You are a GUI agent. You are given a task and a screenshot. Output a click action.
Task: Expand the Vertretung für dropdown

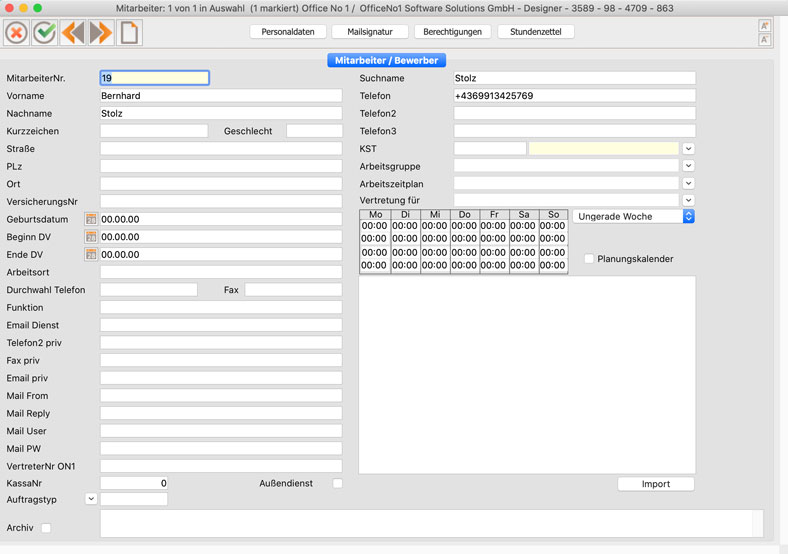pyautogui.click(x=688, y=200)
